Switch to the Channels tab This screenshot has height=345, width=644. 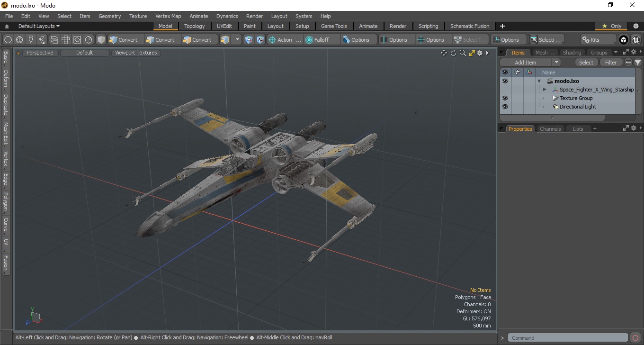[550, 129]
